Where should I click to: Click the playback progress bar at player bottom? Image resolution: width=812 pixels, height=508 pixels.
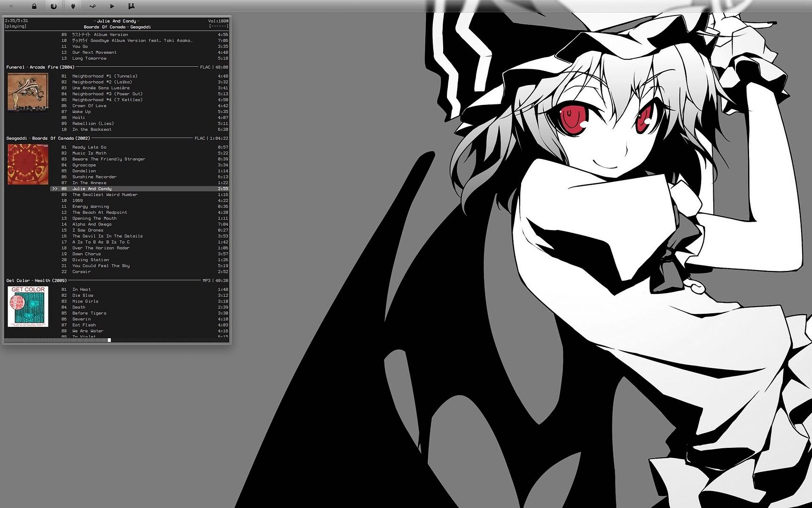[117, 340]
